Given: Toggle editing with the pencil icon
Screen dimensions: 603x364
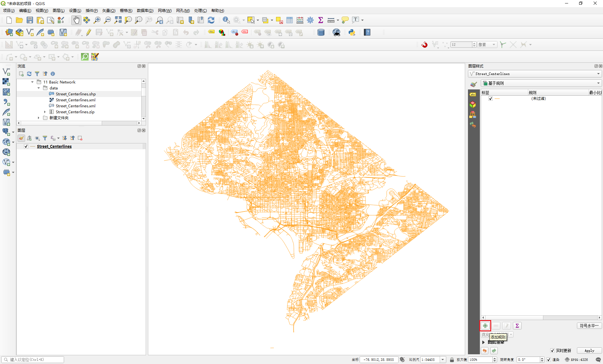Looking at the screenshot, I should (88, 32).
